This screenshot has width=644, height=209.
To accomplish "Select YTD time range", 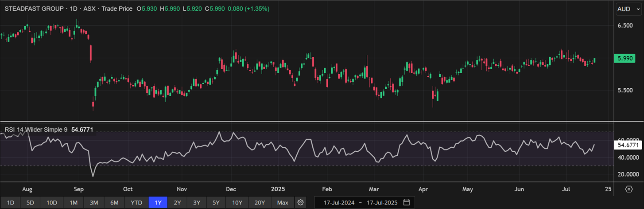I will point(136,203).
